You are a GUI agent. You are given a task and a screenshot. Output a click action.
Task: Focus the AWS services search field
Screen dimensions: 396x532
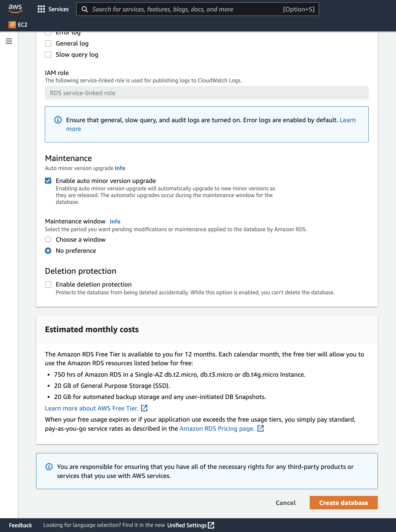coord(186,9)
